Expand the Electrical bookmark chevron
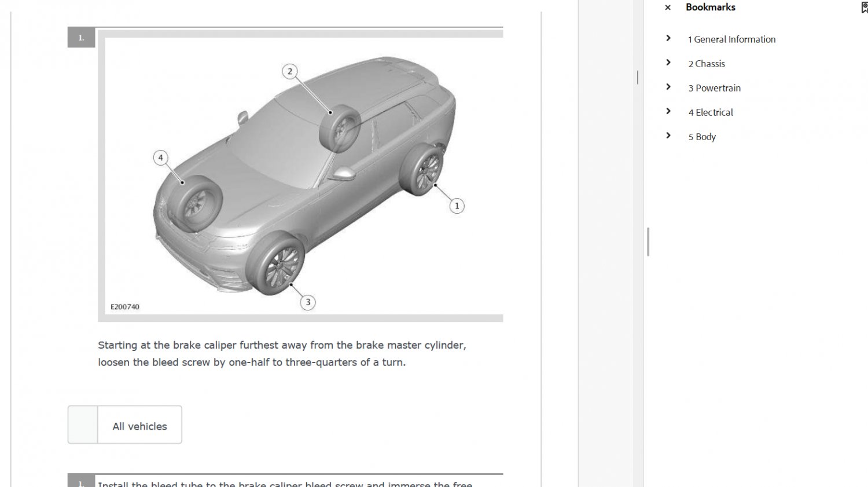Screen dimensions: 868x487 [x=668, y=111]
